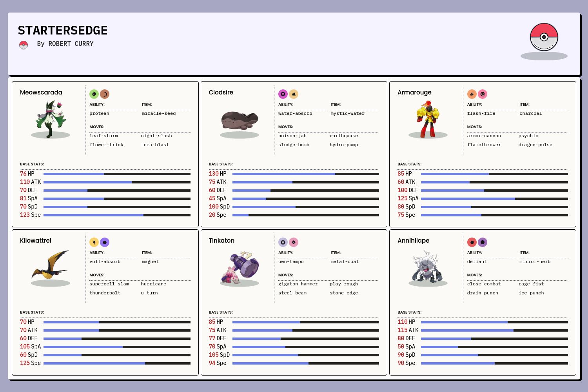Image resolution: width=588 pixels, height=392 pixels.
Task: Click Armarouge's 125 SpA stat bar
Action: point(494,199)
